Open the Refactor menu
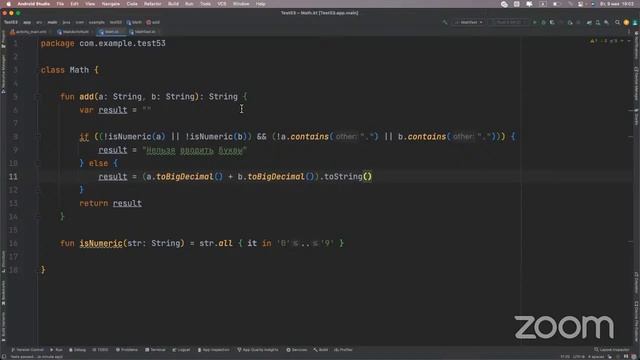The width and height of the screenshot is (640, 360). (x=153, y=4)
